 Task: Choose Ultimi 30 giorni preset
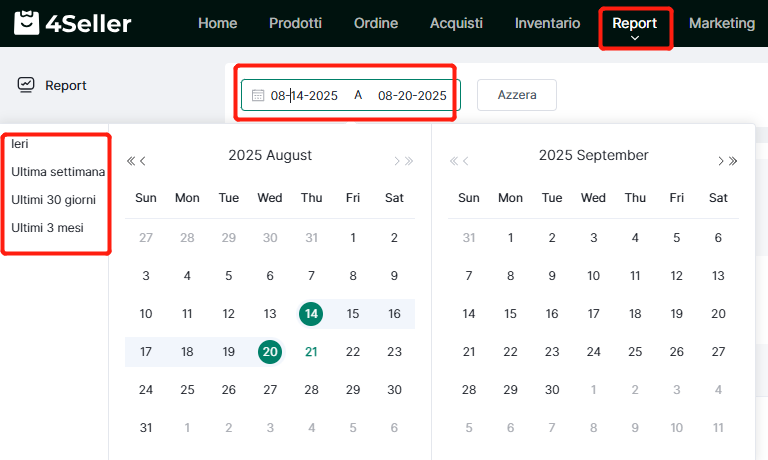[x=56, y=200]
